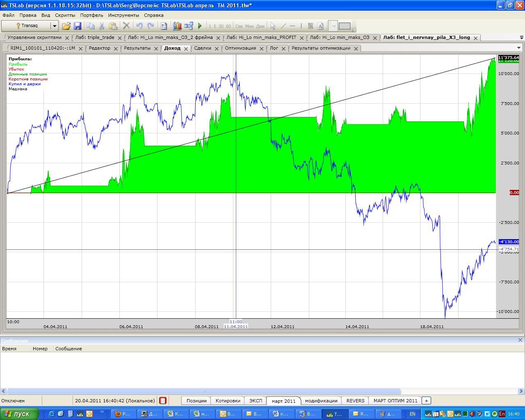525x420 pixels.
Task: Close the Сообщения messages panel
Action: tap(520, 340)
